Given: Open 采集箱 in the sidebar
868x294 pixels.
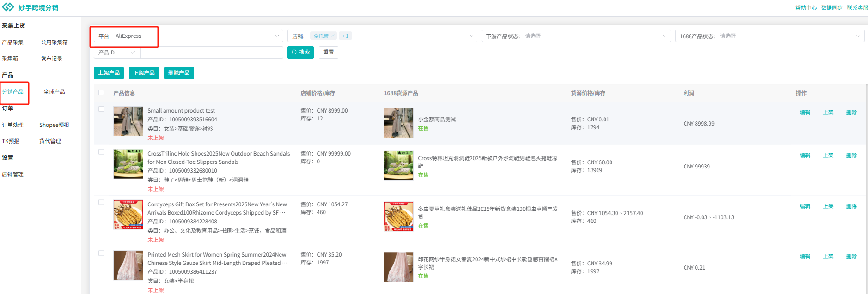Looking at the screenshot, I should coord(10,59).
